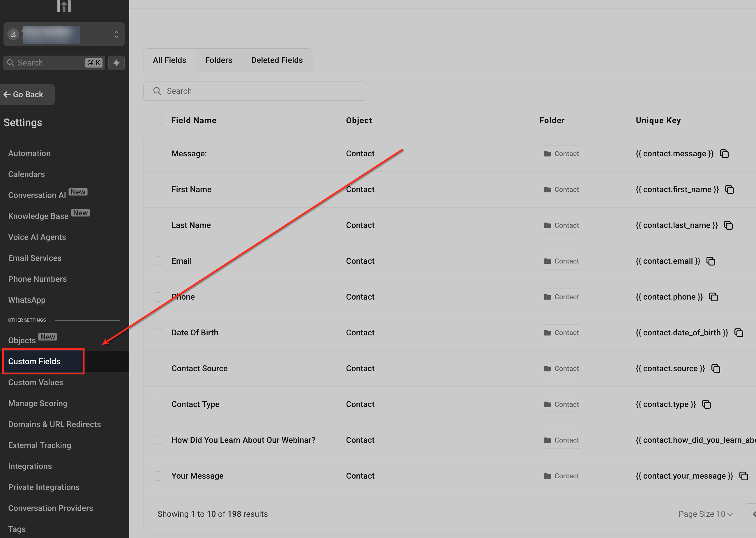Click the custom fields search box
Screen dimensions: 756x538
point(255,91)
